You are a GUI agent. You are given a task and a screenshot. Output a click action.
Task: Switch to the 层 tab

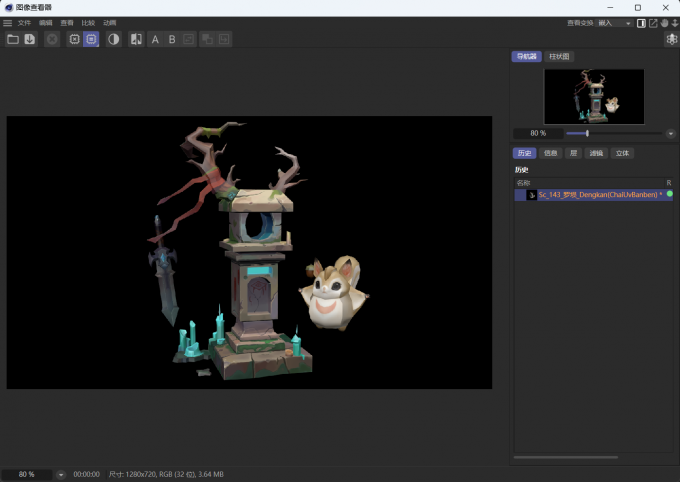point(573,153)
